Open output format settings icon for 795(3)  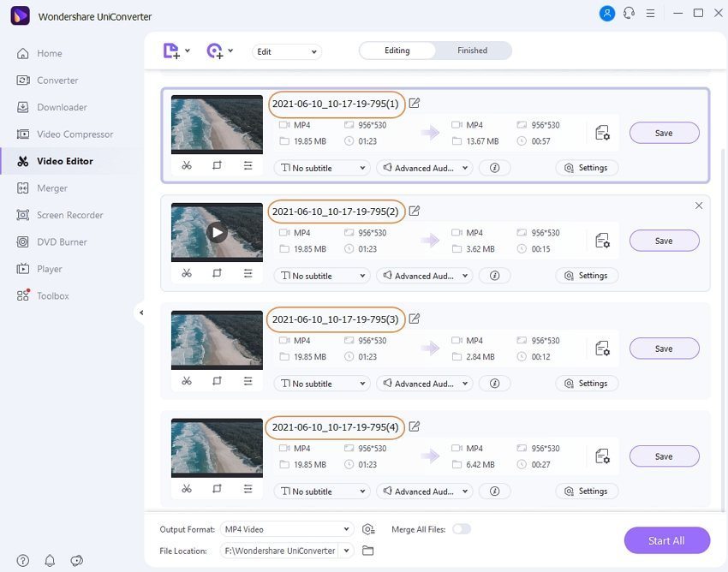coord(603,349)
